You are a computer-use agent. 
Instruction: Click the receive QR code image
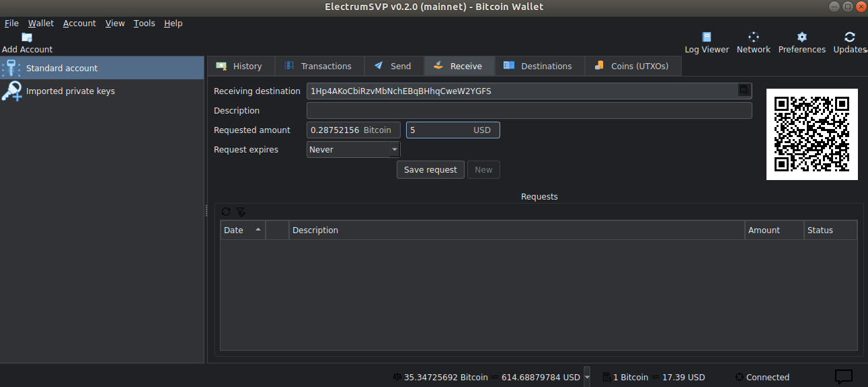point(812,134)
